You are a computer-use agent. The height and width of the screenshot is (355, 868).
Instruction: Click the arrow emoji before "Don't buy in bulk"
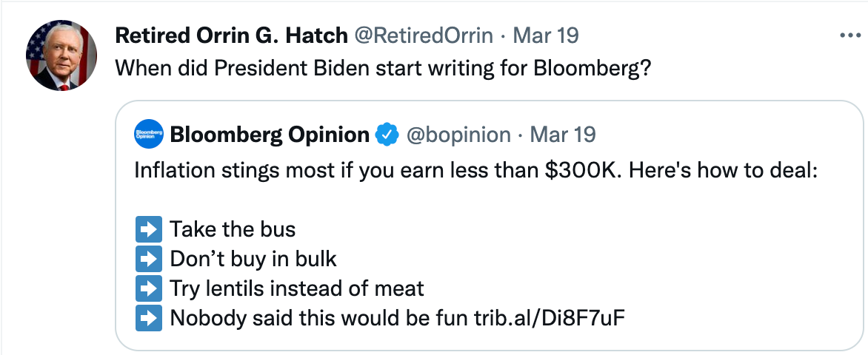point(149,259)
